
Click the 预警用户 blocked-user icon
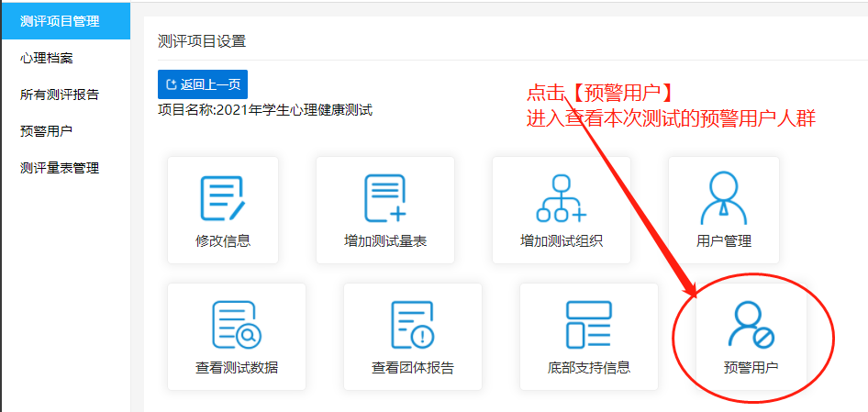pyautogui.click(x=751, y=325)
